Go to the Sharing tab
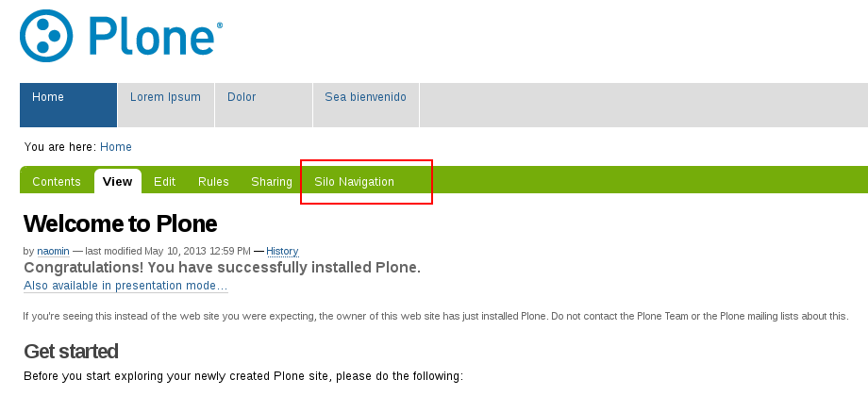The height and width of the screenshot is (396, 868). (272, 182)
